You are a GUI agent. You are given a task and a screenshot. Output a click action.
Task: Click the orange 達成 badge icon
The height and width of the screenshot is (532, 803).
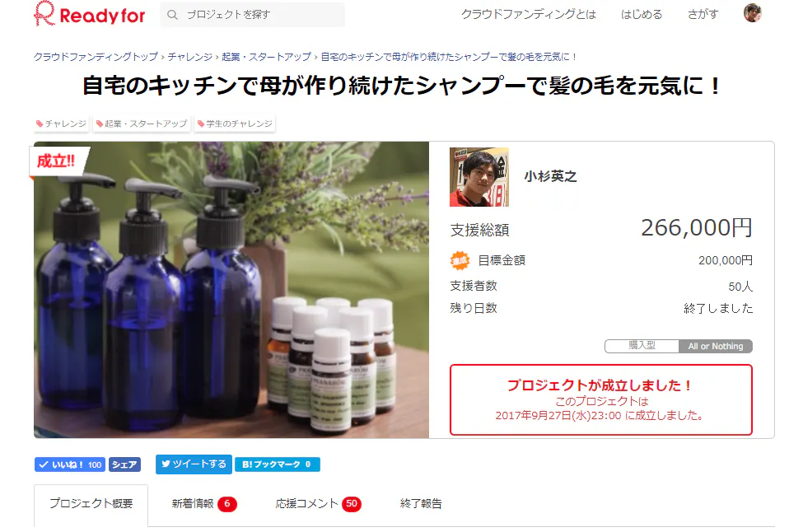[460, 260]
